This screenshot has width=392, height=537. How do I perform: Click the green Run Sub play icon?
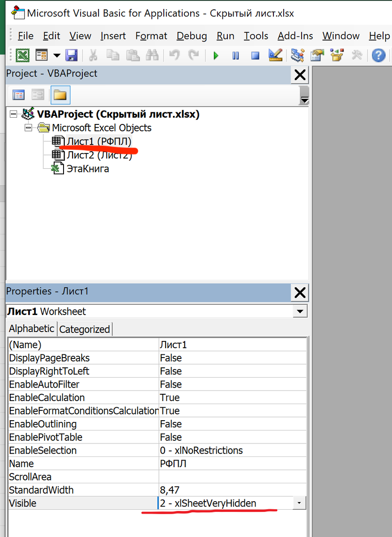click(216, 56)
